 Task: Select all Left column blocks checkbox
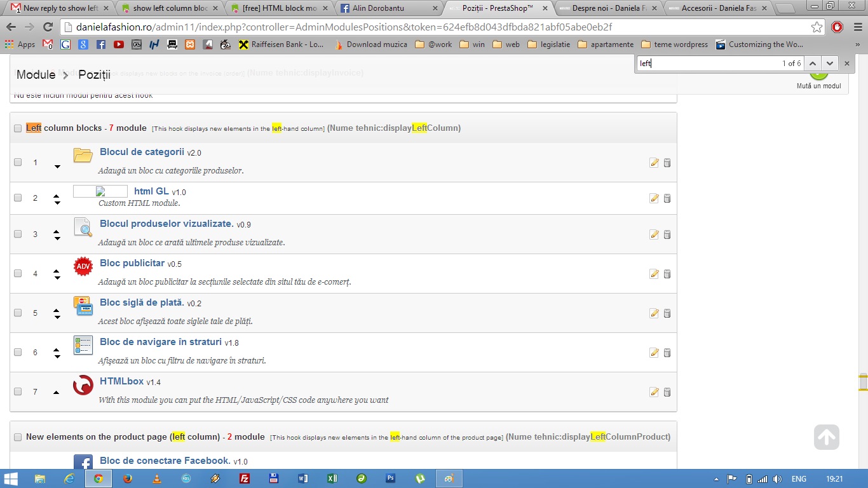coord(18,128)
